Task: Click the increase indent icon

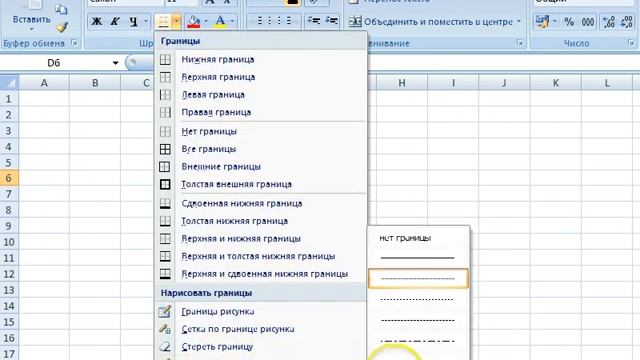Action: click(x=331, y=20)
